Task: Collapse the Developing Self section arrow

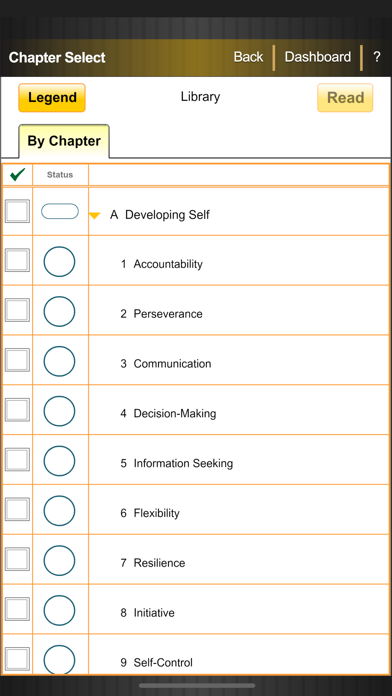Action: (x=95, y=216)
